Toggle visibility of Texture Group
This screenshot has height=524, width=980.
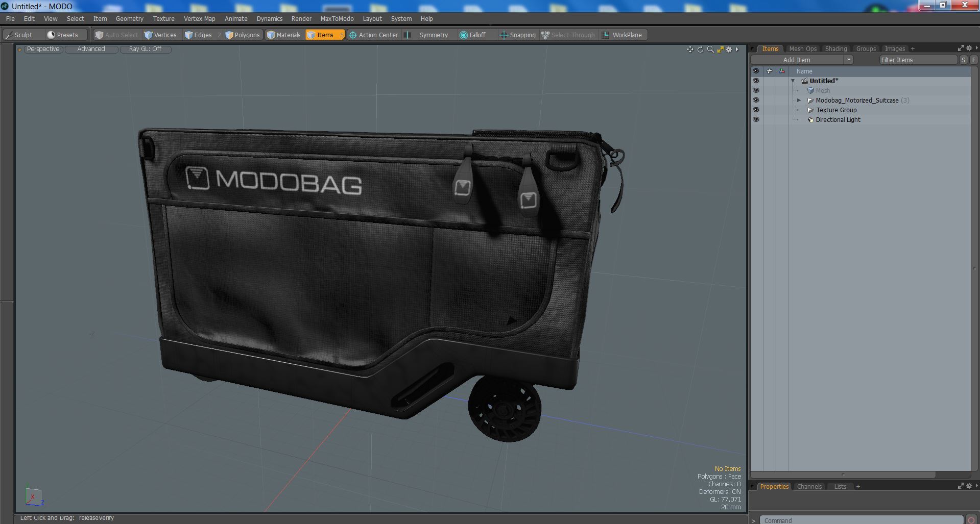(756, 110)
